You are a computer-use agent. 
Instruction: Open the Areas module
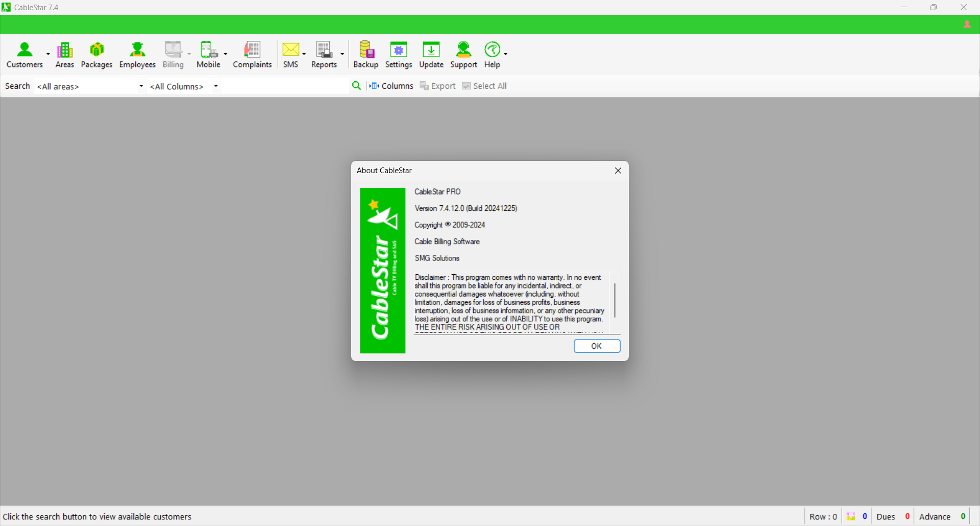[65, 55]
